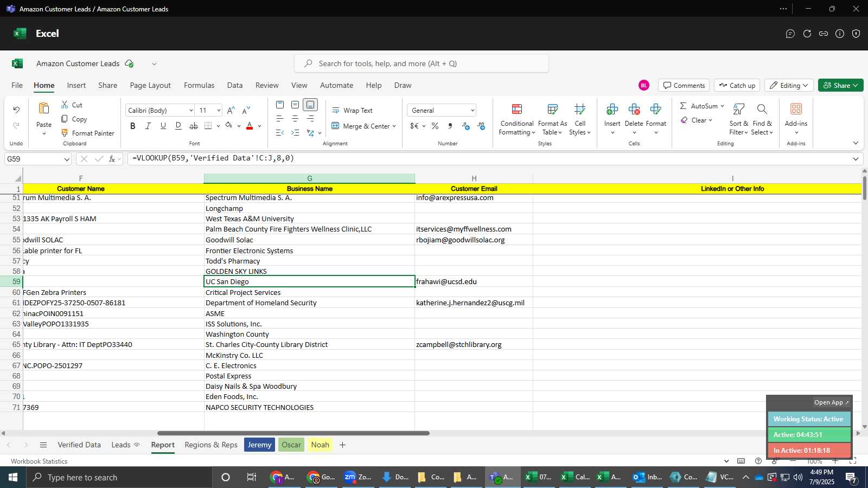The image size is (868, 488).
Task: Open the conversation icon in Teams header
Action: [790, 34]
